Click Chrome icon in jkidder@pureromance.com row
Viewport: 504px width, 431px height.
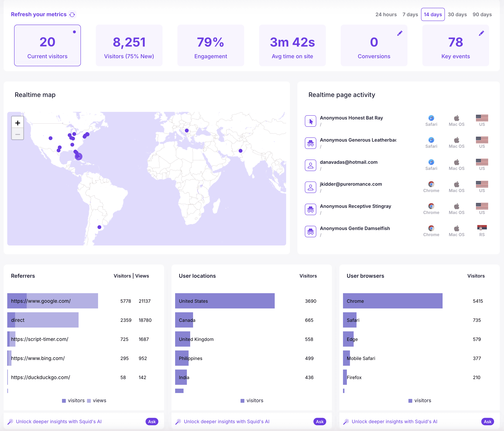coord(431,184)
